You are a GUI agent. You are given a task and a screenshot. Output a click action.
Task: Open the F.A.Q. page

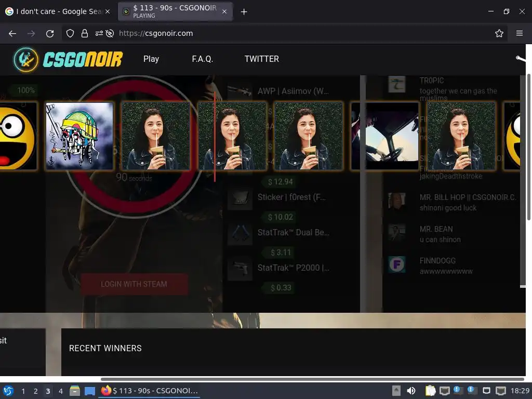click(202, 59)
